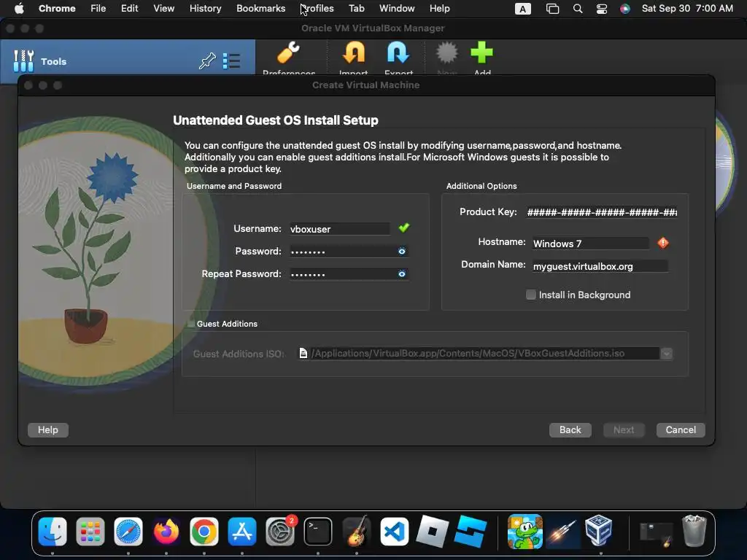Open the App Store Dock icon

242,532
